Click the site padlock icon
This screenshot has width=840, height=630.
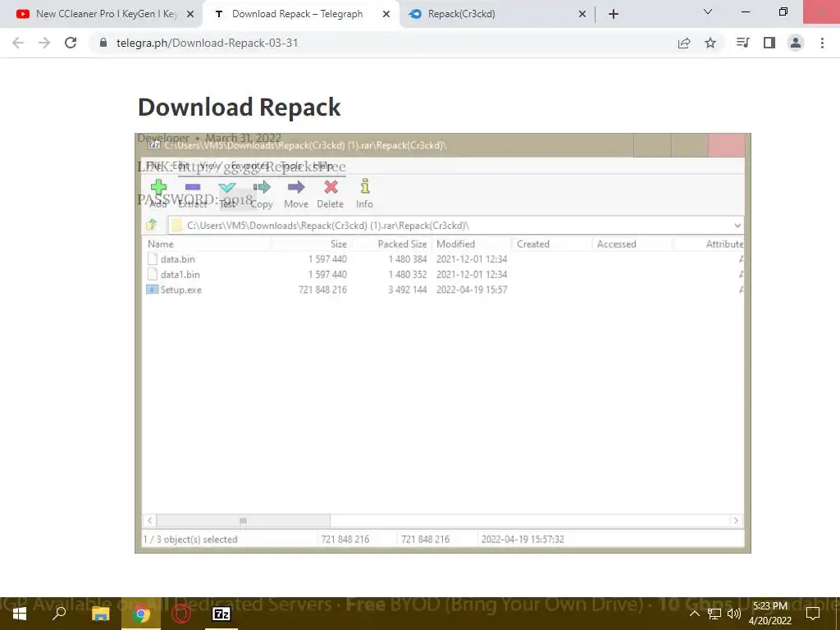[x=103, y=43]
